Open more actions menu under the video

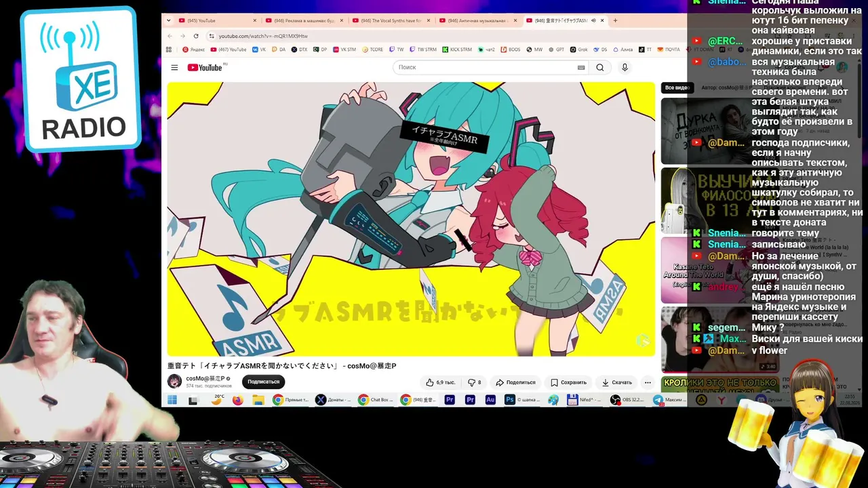coord(648,382)
